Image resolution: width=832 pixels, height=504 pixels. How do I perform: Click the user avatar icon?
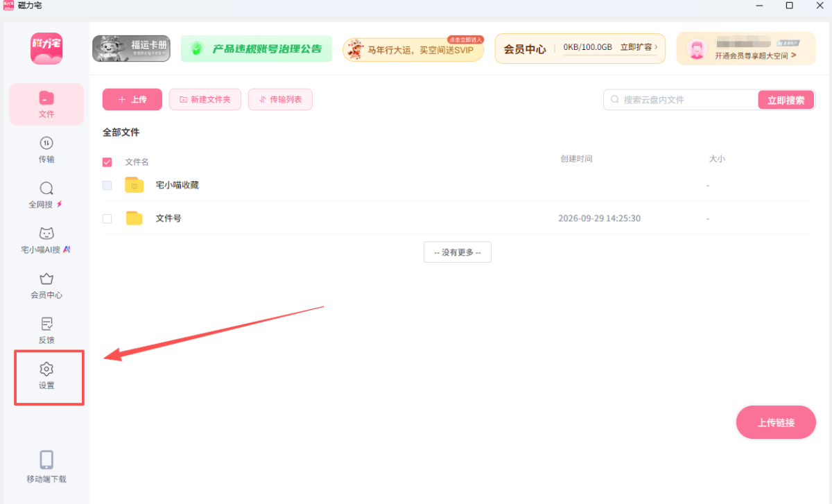pyautogui.click(x=695, y=49)
